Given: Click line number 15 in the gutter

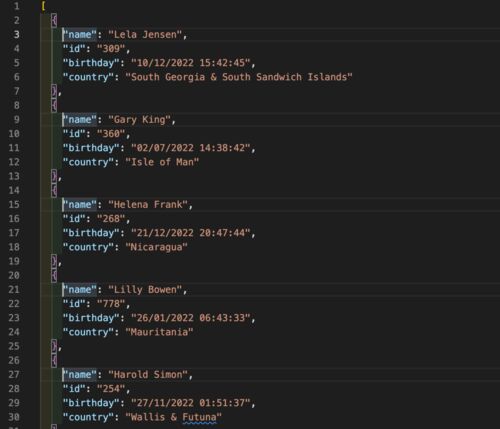Looking at the screenshot, I should coord(14,204).
